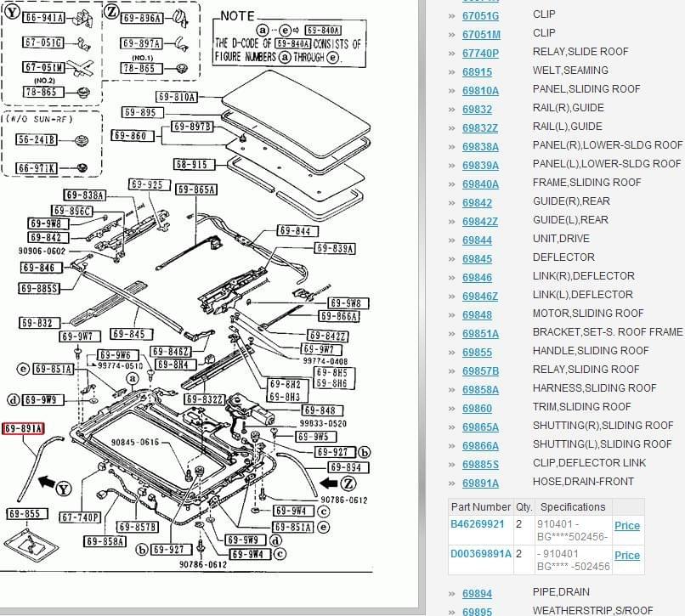This screenshot has height=616, width=685.
Task: Open part link 69838A
Action: [480, 147]
